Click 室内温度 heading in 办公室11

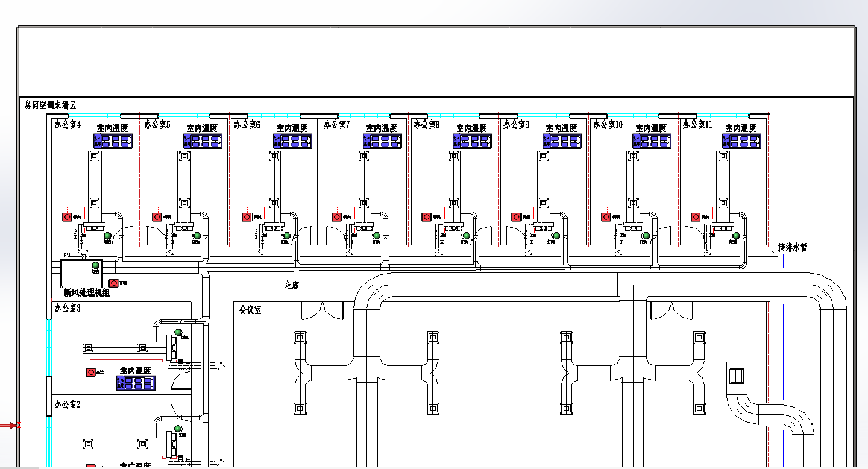coord(741,128)
